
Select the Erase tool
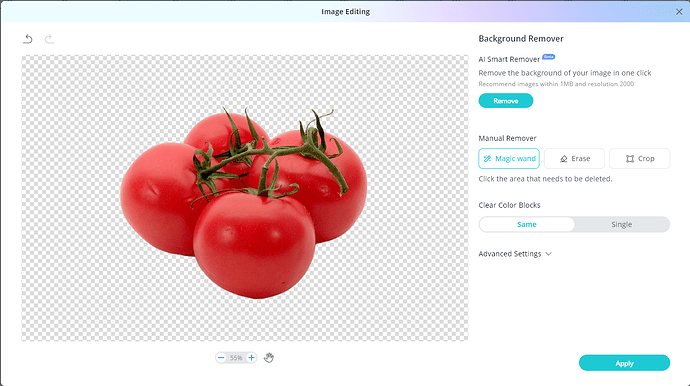[574, 158]
